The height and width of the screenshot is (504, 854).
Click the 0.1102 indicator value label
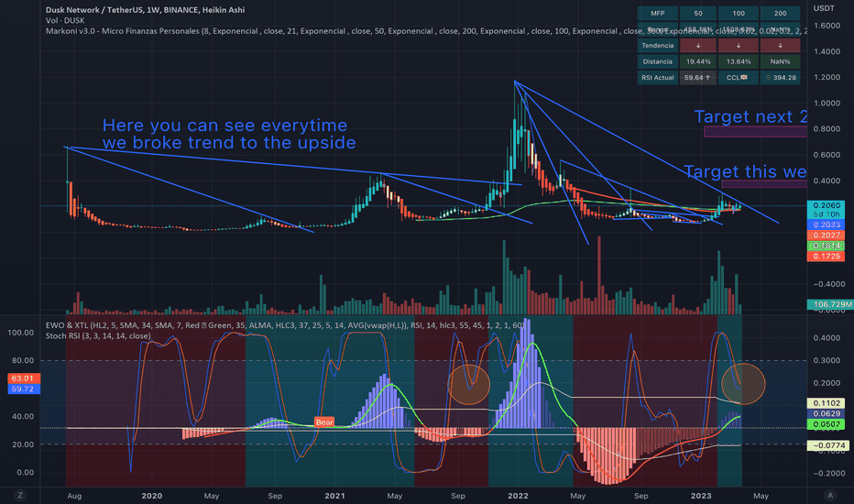point(826,403)
